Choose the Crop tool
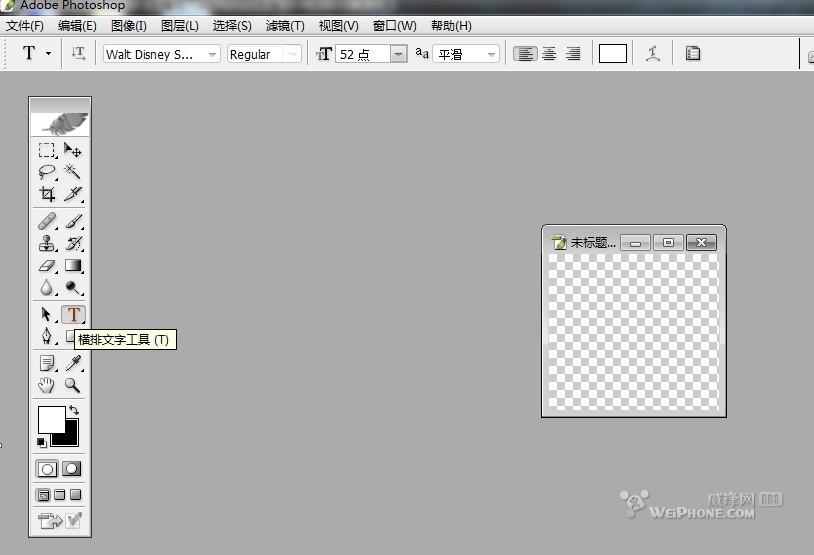This screenshot has height=555, width=814. coord(47,194)
